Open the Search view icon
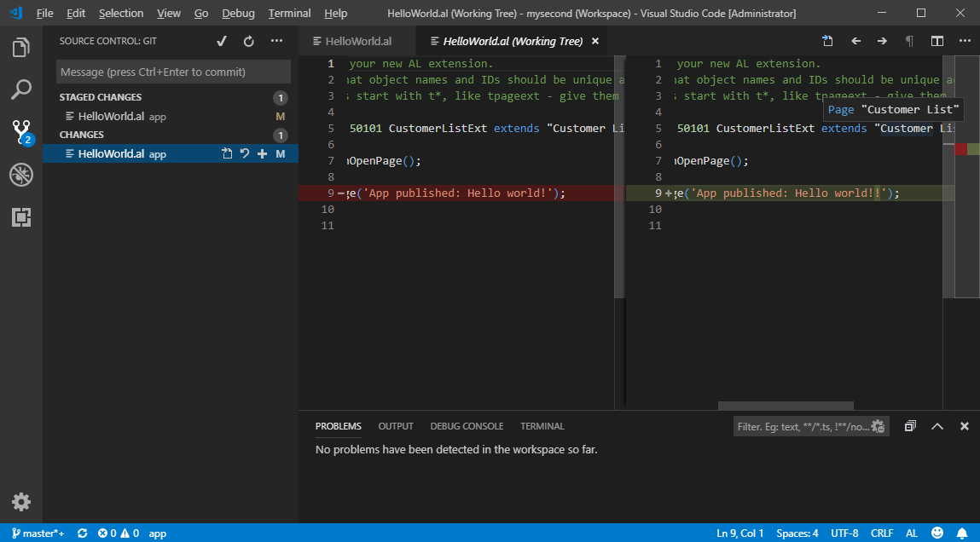Image resolution: width=980 pixels, height=542 pixels. (21, 89)
